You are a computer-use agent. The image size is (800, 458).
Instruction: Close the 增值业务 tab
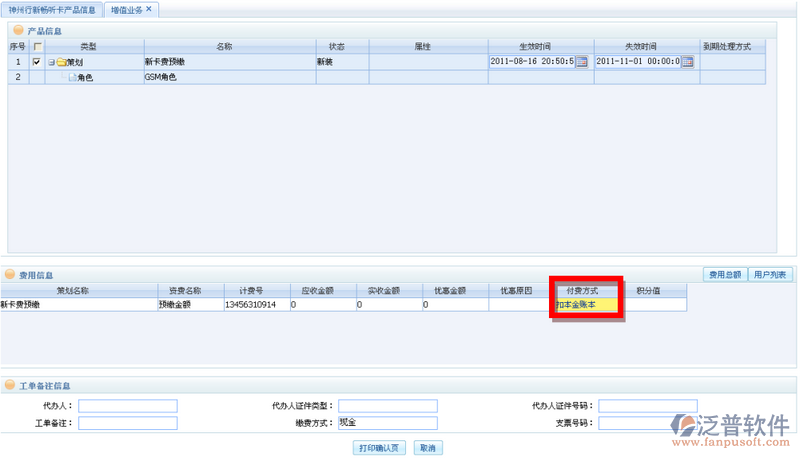(x=149, y=9)
